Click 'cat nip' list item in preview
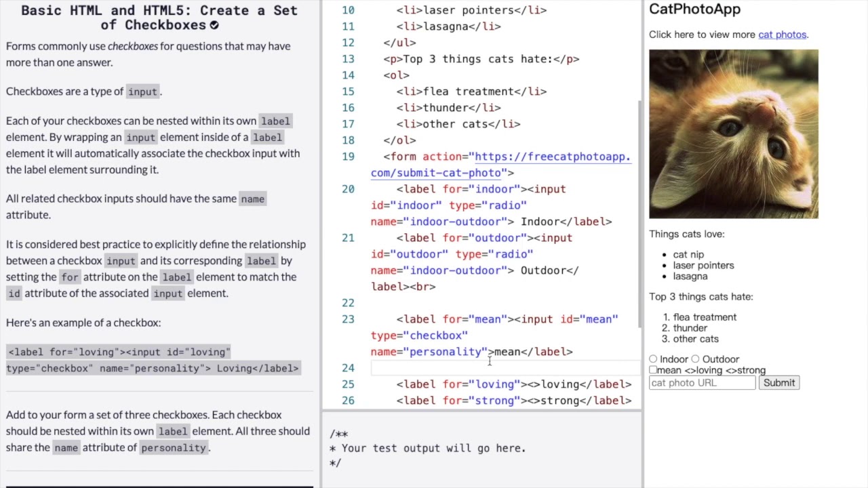Screen dimensions: 868x488 [x=688, y=255]
